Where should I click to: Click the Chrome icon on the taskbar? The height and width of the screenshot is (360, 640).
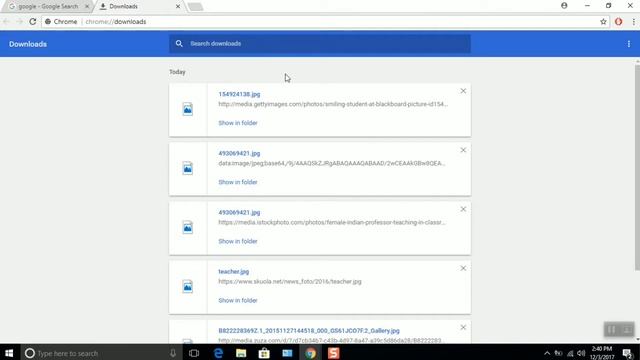(311, 353)
